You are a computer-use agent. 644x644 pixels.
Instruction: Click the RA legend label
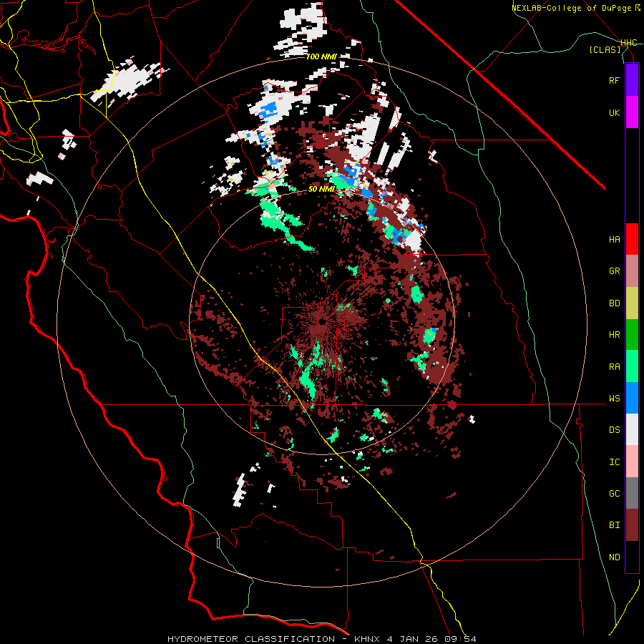point(614,367)
